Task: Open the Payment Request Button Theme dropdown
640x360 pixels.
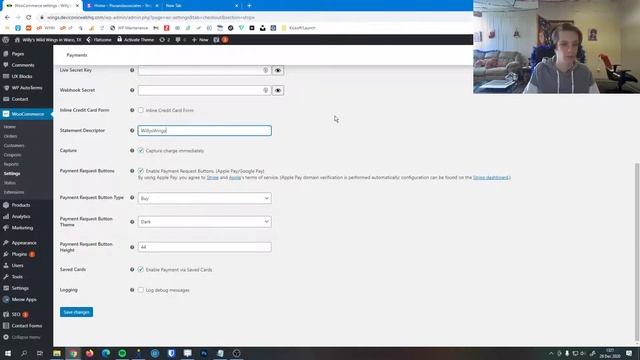Action: tap(204, 222)
